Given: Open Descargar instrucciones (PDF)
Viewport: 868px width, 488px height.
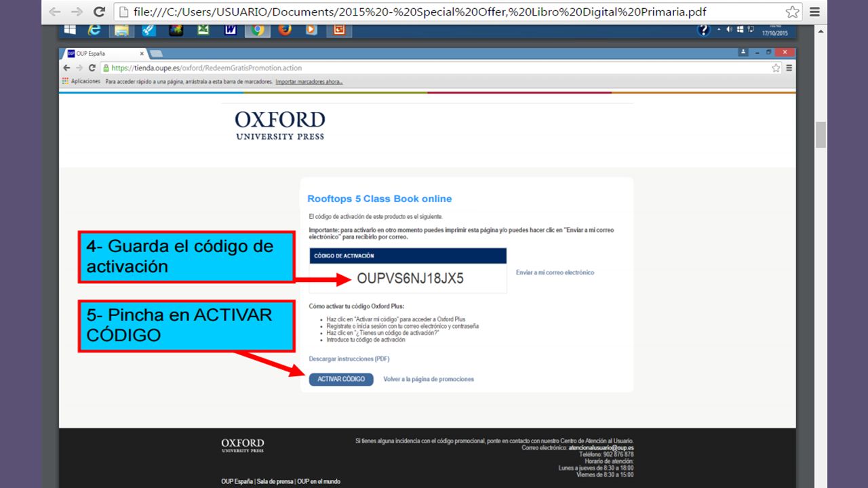Looking at the screenshot, I should pos(349,359).
